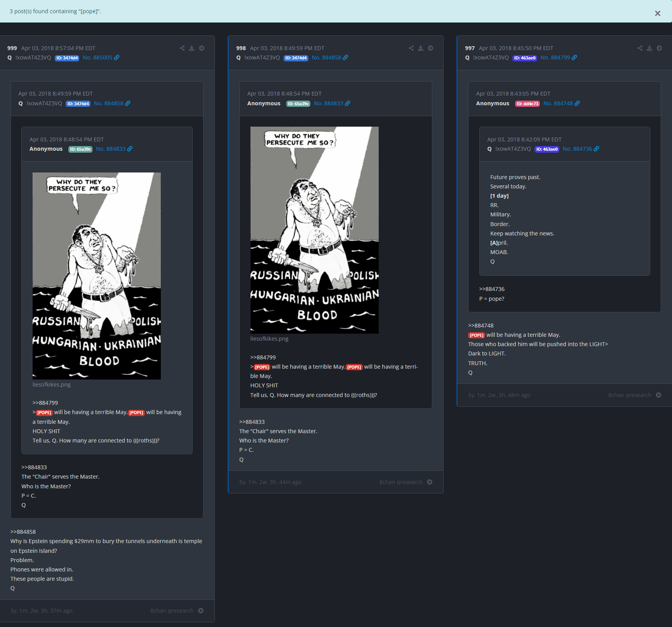Click ID dd4e73 badge on anonymous quote
The height and width of the screenshot is (627, 672).
point(527,104)
